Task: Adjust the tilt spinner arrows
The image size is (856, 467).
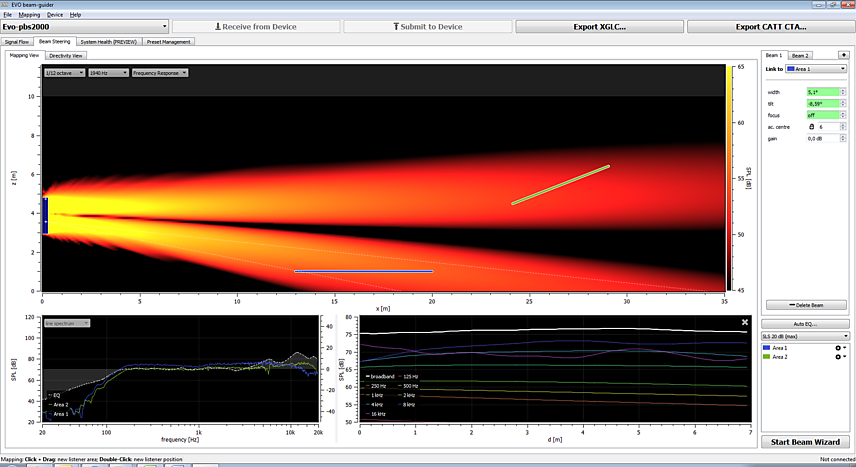Action: [843, 103]
